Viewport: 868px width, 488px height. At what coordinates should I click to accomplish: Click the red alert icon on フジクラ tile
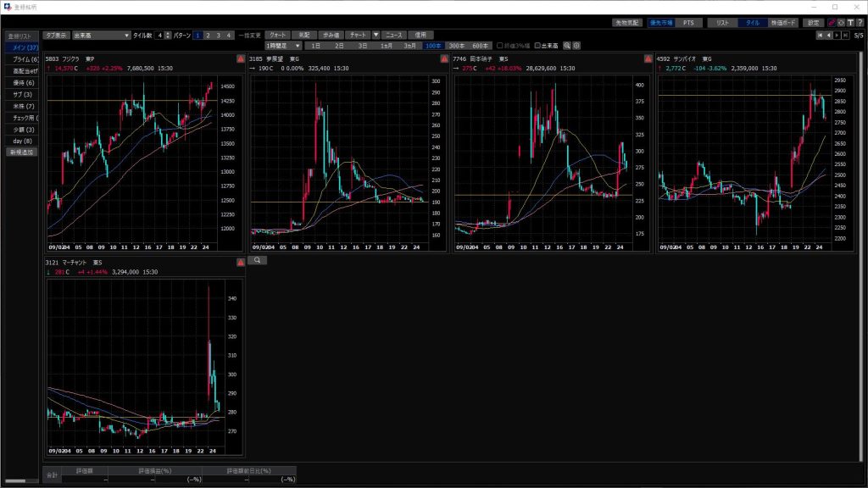[x=241, y=58]
